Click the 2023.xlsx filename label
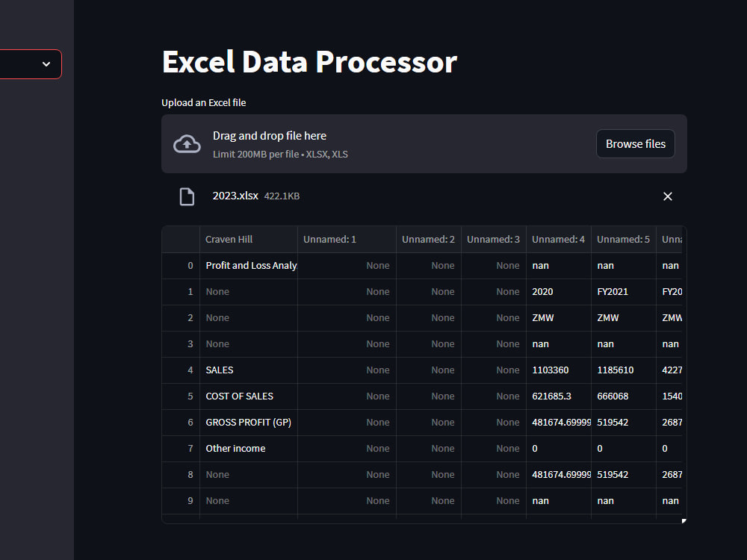The width and height of the screenshot is (747, 560). pos(235,196)
